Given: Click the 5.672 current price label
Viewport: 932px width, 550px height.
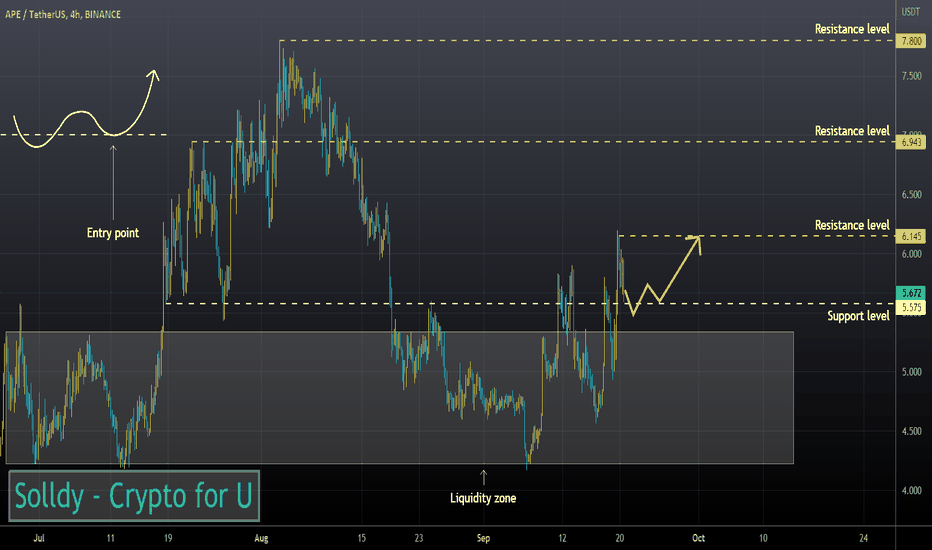Looking at the screenshot, I should [x=911, y=293].
